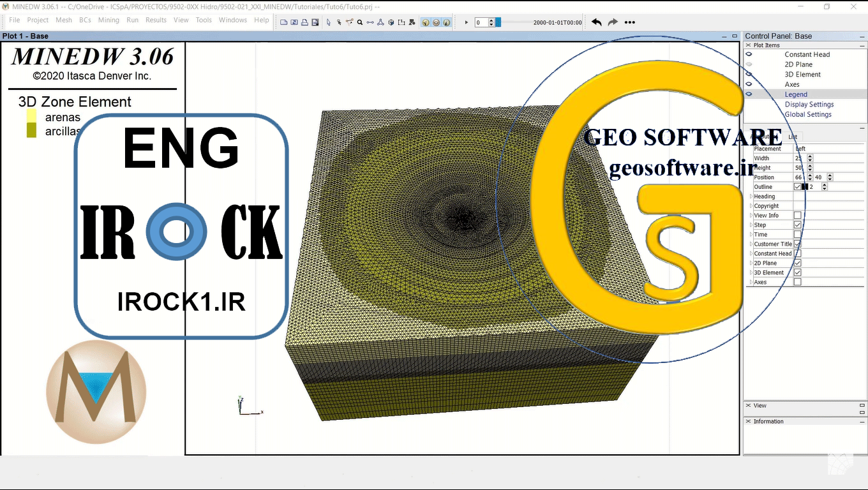The image size is (868, 490).
Task: Open the Results menu
Action: [x=156, y=20]
